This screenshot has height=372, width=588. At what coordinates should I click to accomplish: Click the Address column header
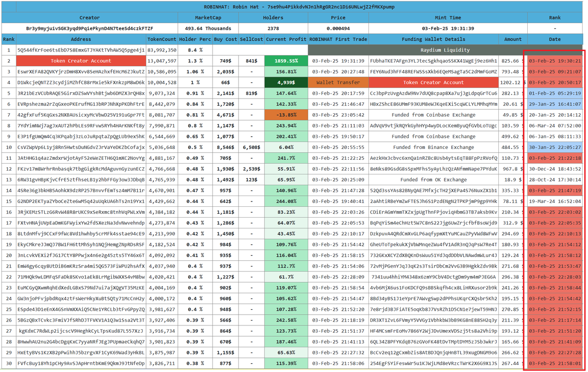pos(81,39)
